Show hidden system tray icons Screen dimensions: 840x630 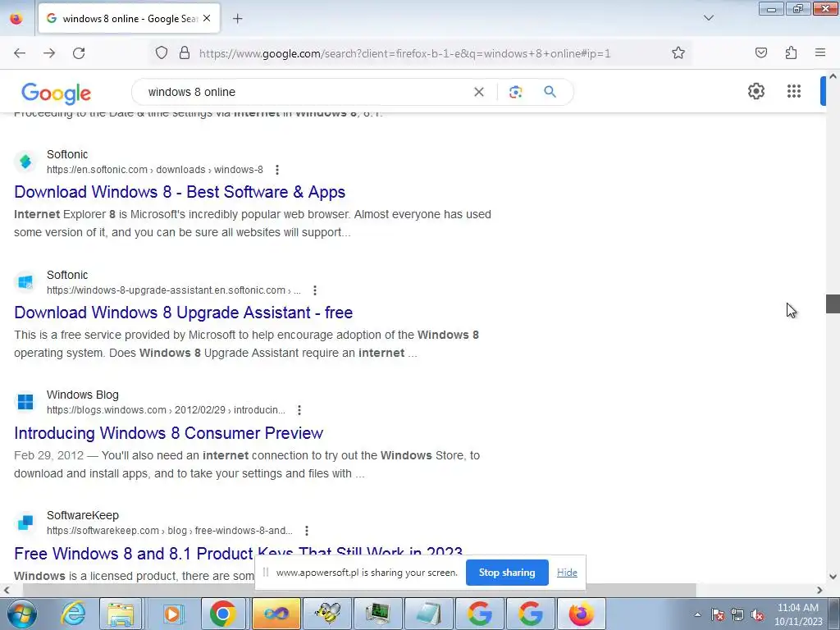(x=697, y=614)
